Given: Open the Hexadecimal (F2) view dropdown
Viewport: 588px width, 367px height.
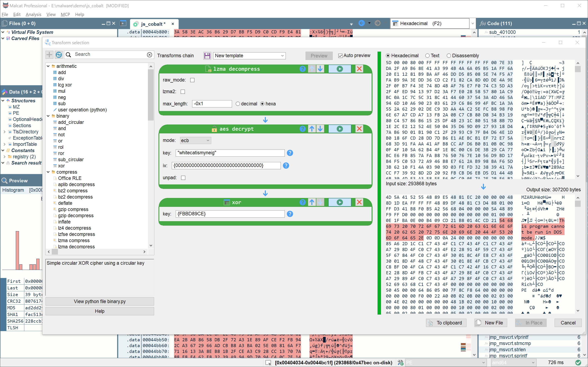Looking at the screenshot, I should point(473,23).
